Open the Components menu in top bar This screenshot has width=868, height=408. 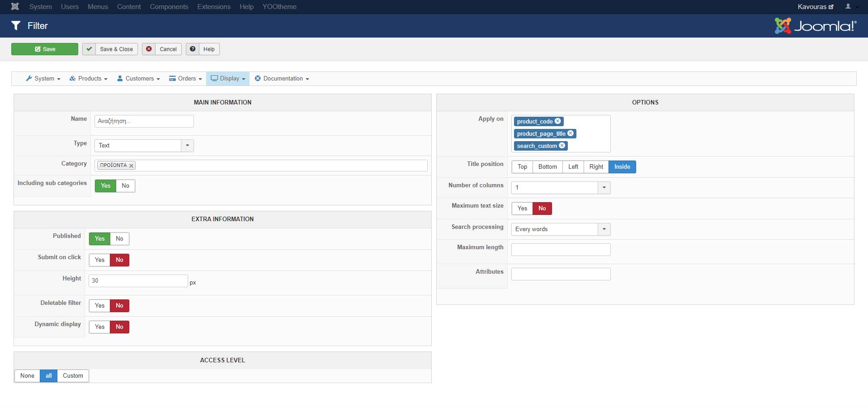coord(169,7)
